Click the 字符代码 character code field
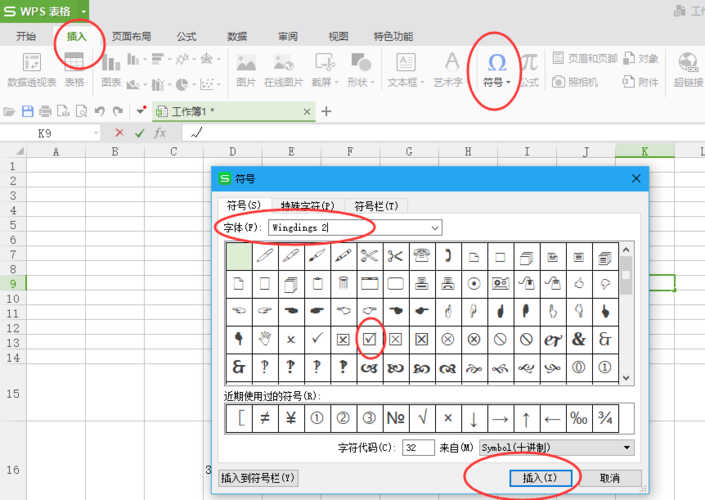705x500 pixels. [x=418, y=447]
